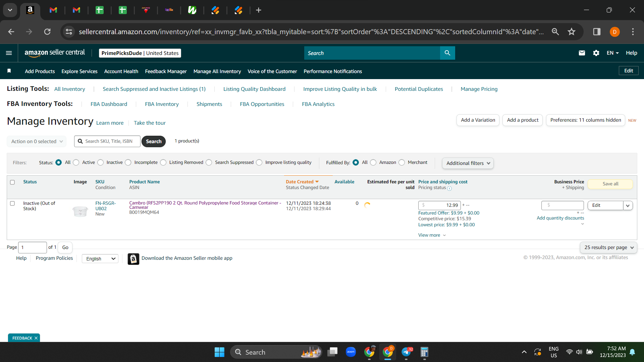This screenshot has width=644, height=362.
Task: Open the 25 results per page dropdown
Action: pyautogui.click(x=608, y=247)
